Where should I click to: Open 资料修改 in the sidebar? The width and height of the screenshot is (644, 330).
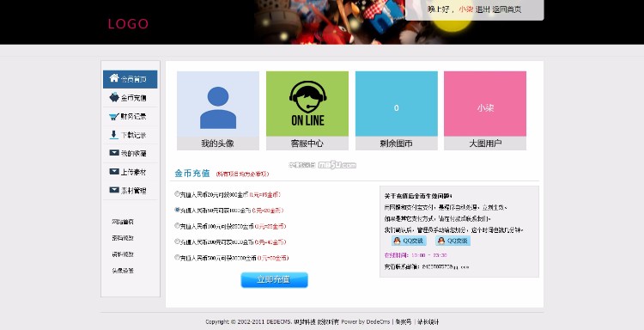click(x=123, y=254)
